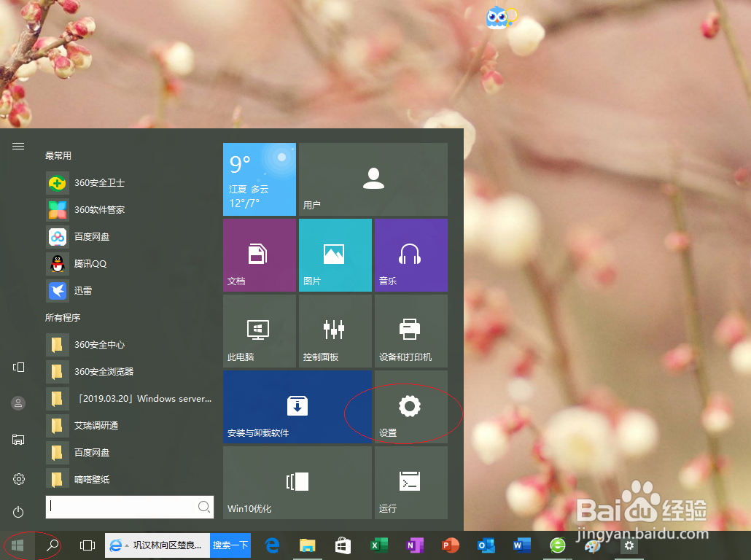Click the 最常用 heading
751x560 pixels.
point(58,156)
